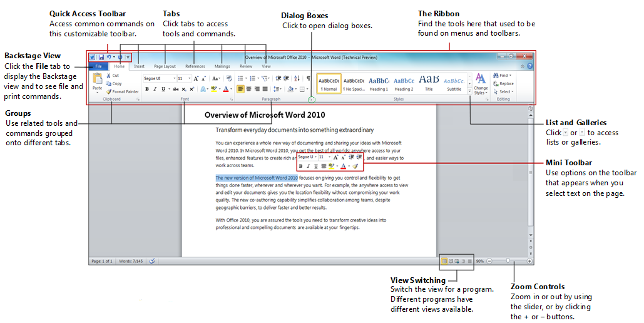Open the Find dropdown arrow in Editing group
Viewport: 644px width, 323px height.
pyautogui.click(x=511, y=76)
